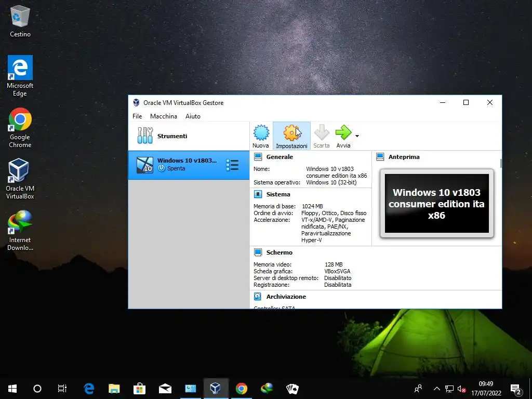The height and width of the screenshot is (399, 532).
Task: Click the Sistema chip icon
Action: (258, 194)
